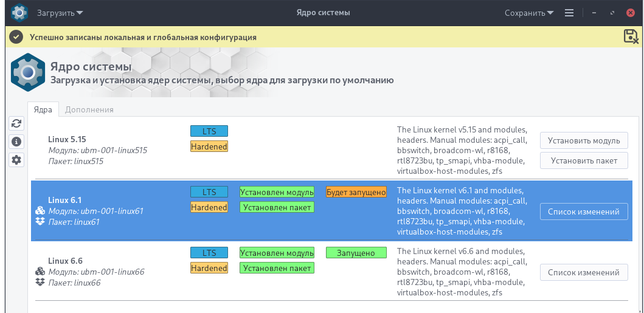Screen dimensions: 644x313
Task: Click LTS badge of Linux 6.6
Action: (x=209, y=253)
